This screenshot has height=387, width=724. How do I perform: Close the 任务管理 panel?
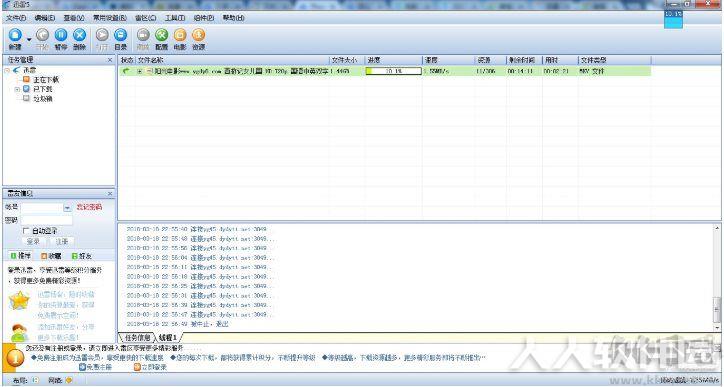pos(110,60)
